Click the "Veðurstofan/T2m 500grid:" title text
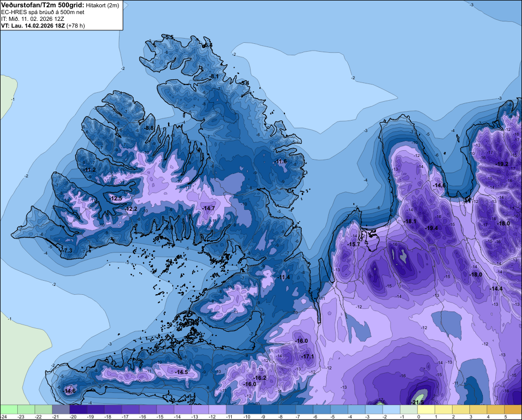This screenshot has width=522, height=420. pos(43,5)
